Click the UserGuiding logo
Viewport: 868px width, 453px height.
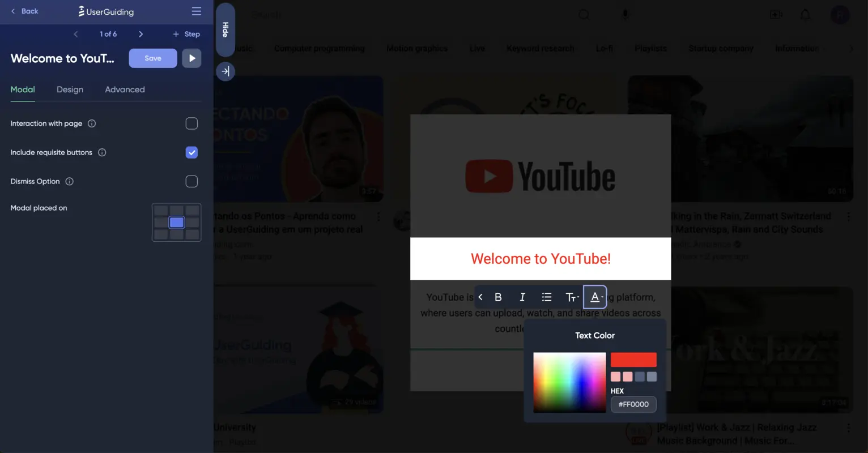point(106,11)
